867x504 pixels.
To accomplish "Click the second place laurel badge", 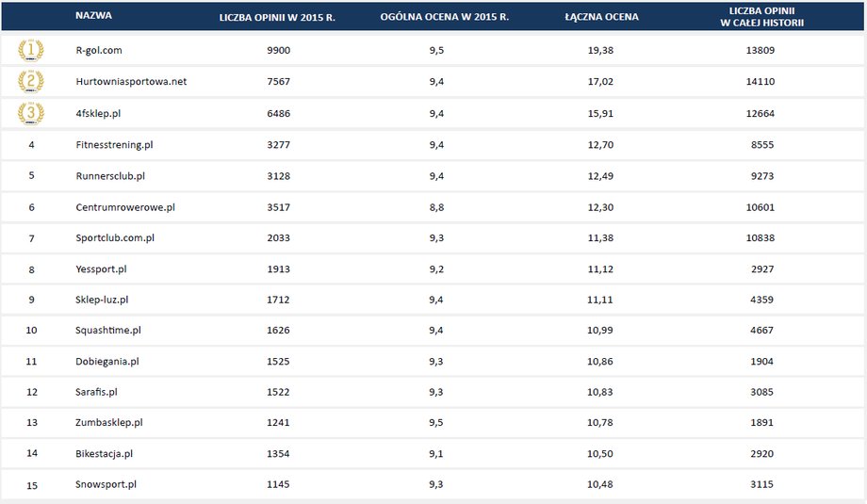I will pyautogui.click(x=31, y=82).
